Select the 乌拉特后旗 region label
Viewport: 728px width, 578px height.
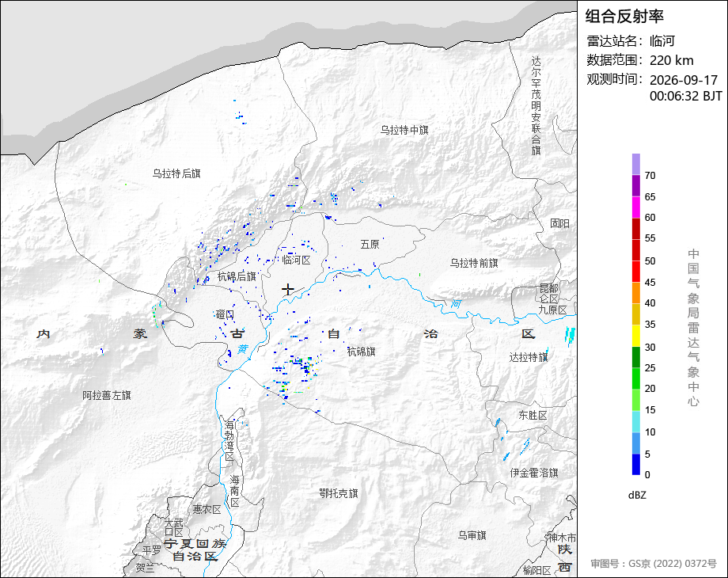click(176, 173)
